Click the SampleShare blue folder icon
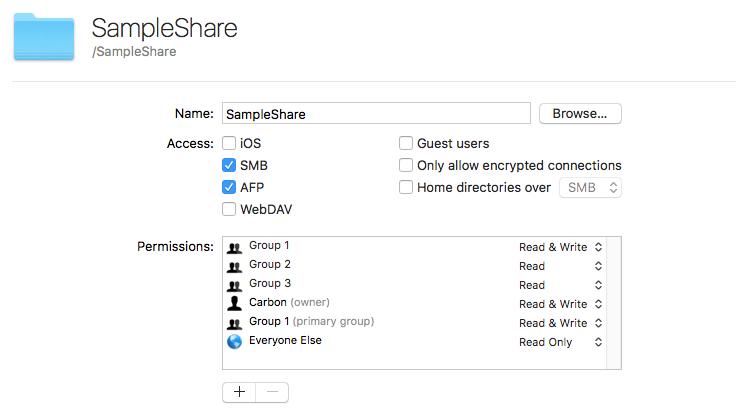The width and height of the screenshot is (736, 419). tap(44, 37)
